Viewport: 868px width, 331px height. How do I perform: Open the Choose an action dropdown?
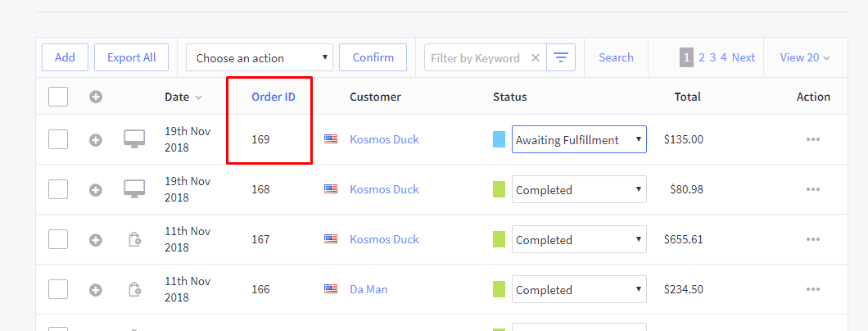click(x=260, y=57)
